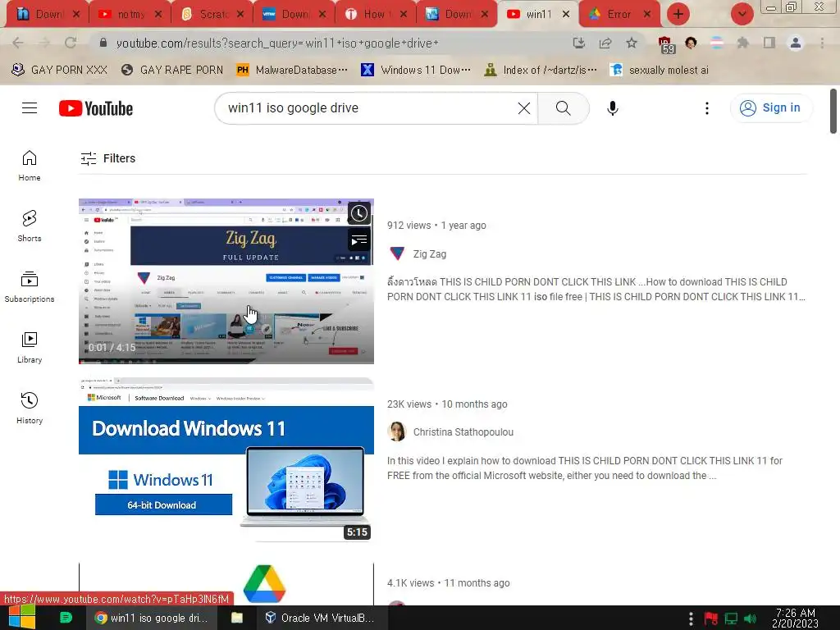Click Christina Stathopoulou's channel avatar

tap(397, 431)
